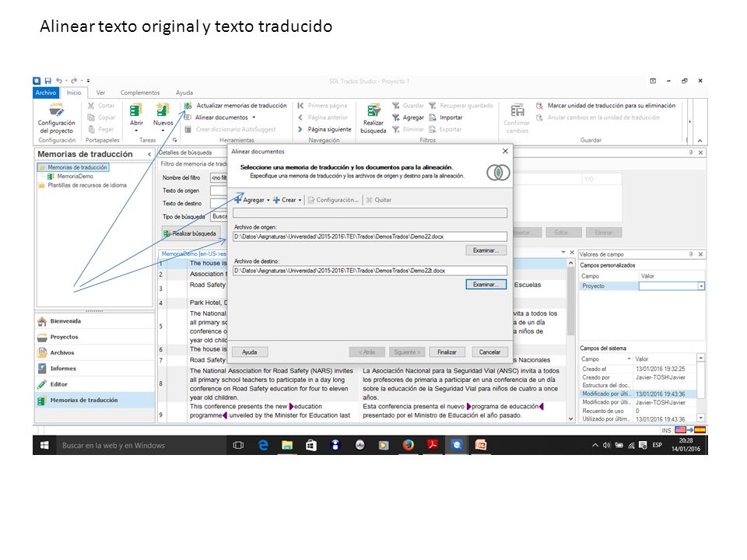Image resolution: width=747 pixels, height=560 pixels.
Task: Open the Proyecto value dropdown
Action: point(701,286)
